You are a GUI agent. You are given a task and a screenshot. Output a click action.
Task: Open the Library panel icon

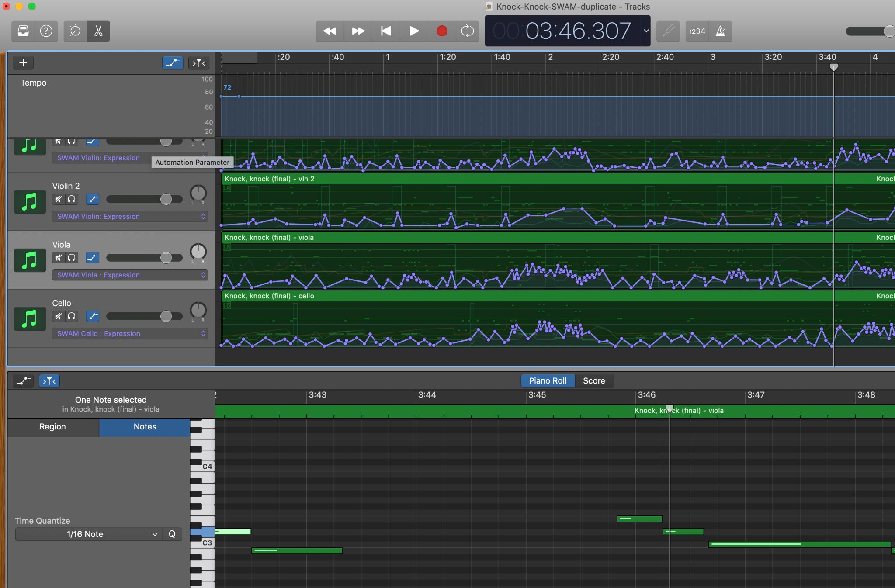click(x=23, y=31)
